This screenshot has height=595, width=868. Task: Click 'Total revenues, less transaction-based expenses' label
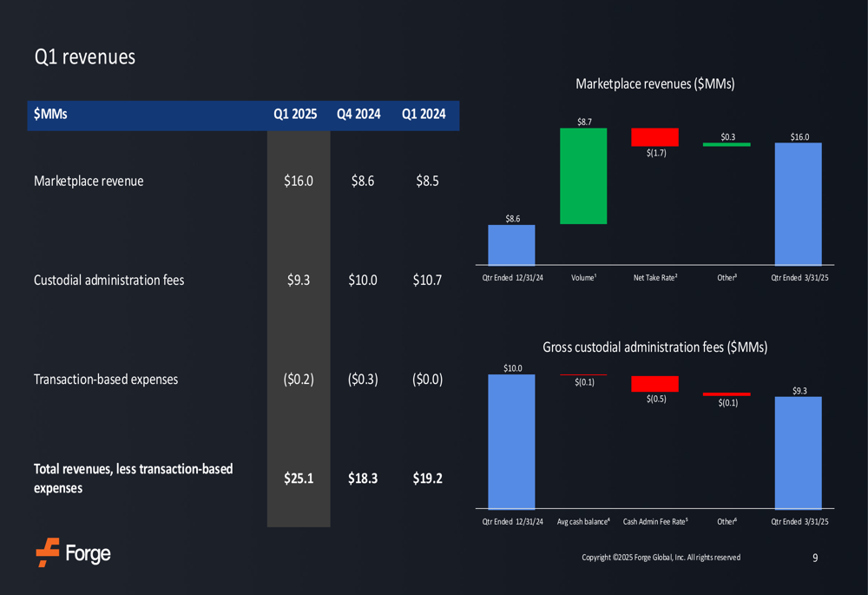pos(134,479)
